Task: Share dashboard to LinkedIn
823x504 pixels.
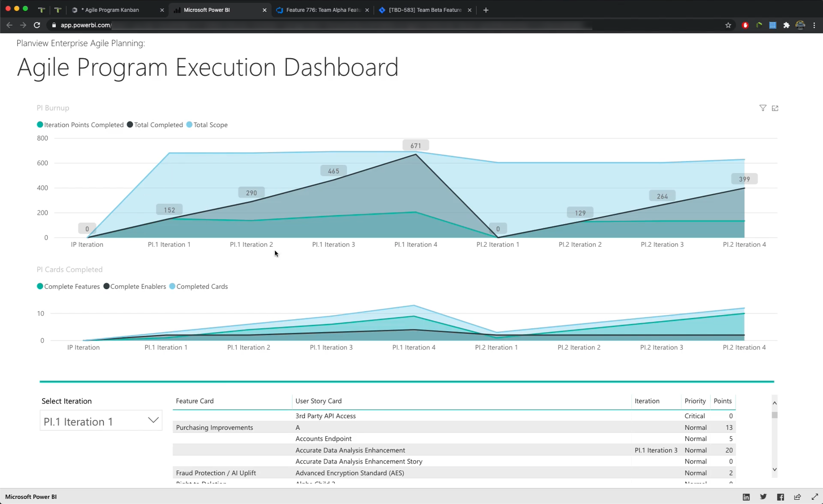Action: (746, 497)
